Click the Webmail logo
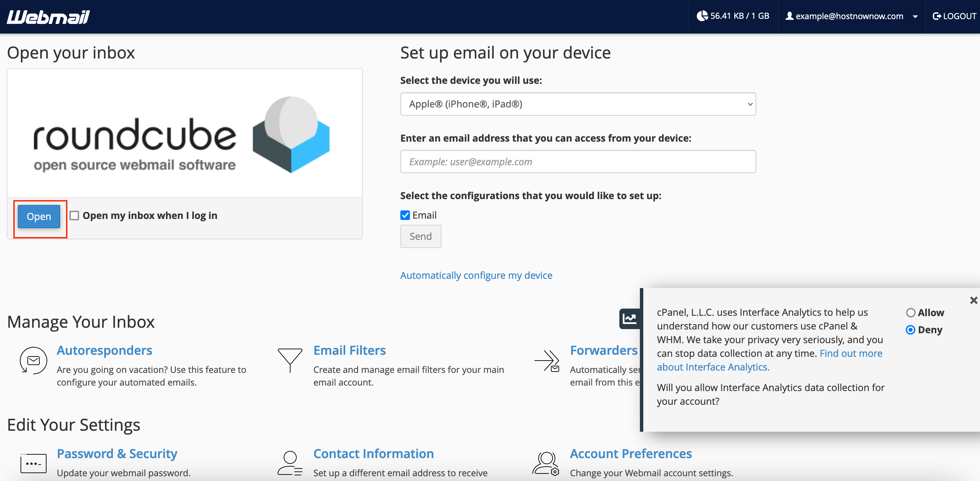This screenshot has width=980, height=481. (48, 17)
